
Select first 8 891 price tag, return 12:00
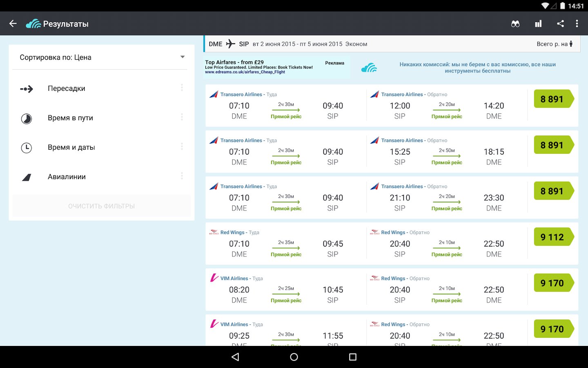pyautogui.click(x=554, y=99)
